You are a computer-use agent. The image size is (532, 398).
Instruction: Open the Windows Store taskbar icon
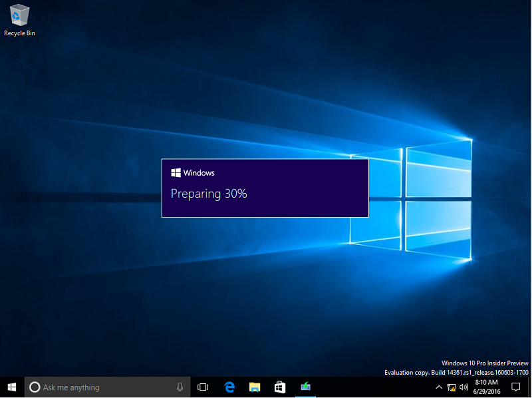click(280, 387)
